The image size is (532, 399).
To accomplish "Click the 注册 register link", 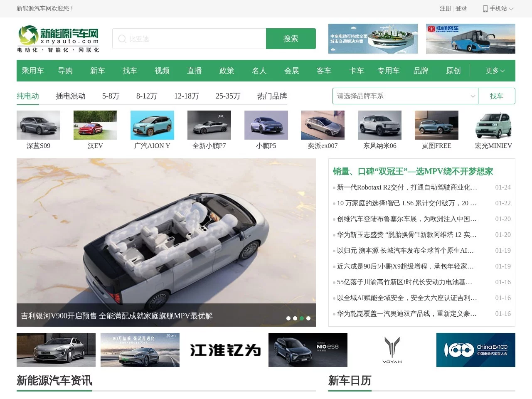I will coord(445,8).
